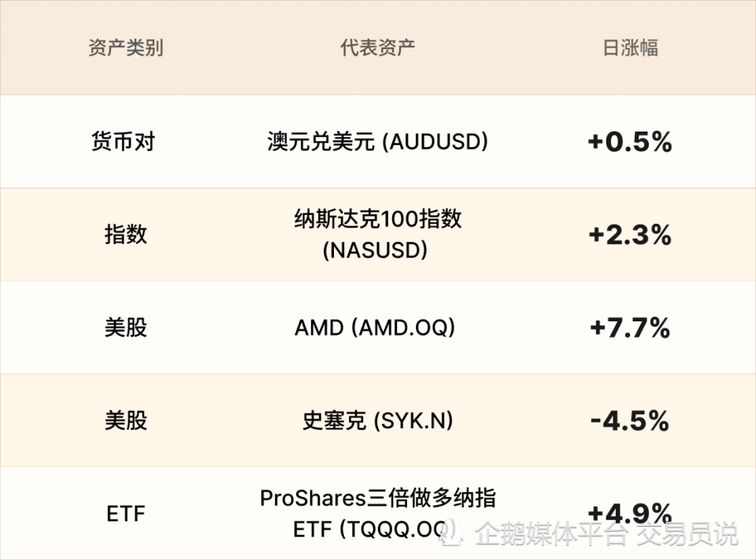Open 史塞克 (SYK.N) stock entry
Screen dimensions: 756x560
point(377,421)
